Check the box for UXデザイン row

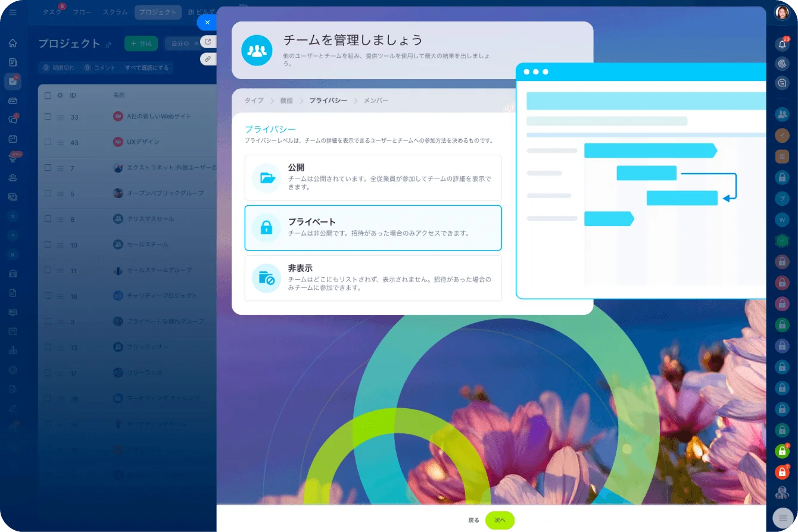[48, 142]
